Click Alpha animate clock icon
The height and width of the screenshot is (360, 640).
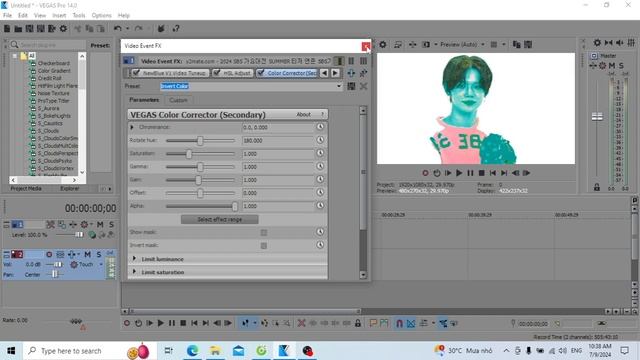pos(320,205)
